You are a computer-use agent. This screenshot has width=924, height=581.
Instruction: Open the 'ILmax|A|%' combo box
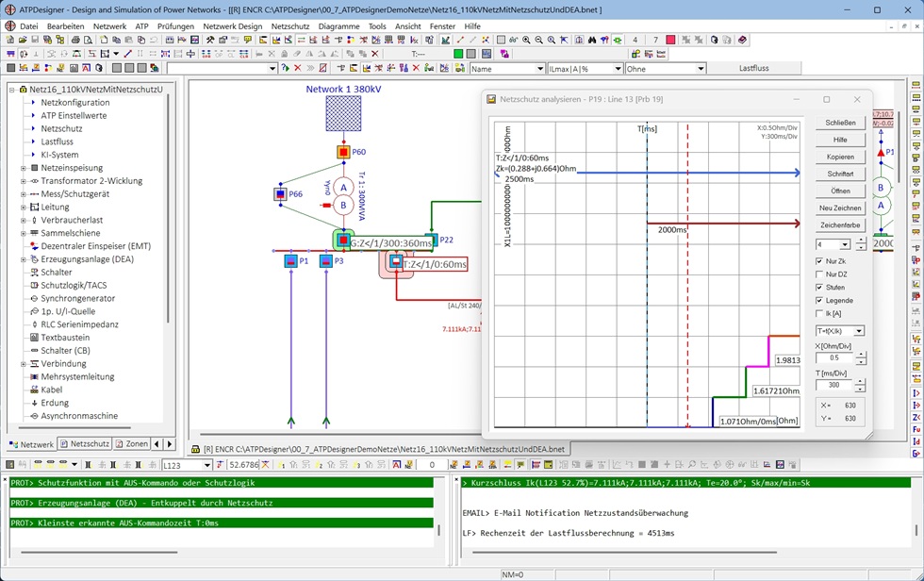point(618,69)
